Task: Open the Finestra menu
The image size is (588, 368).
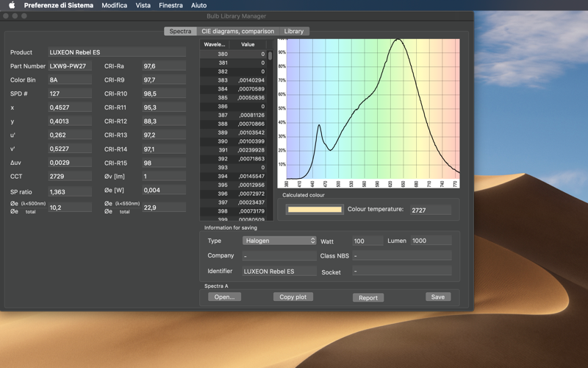Action: (171, 5)
